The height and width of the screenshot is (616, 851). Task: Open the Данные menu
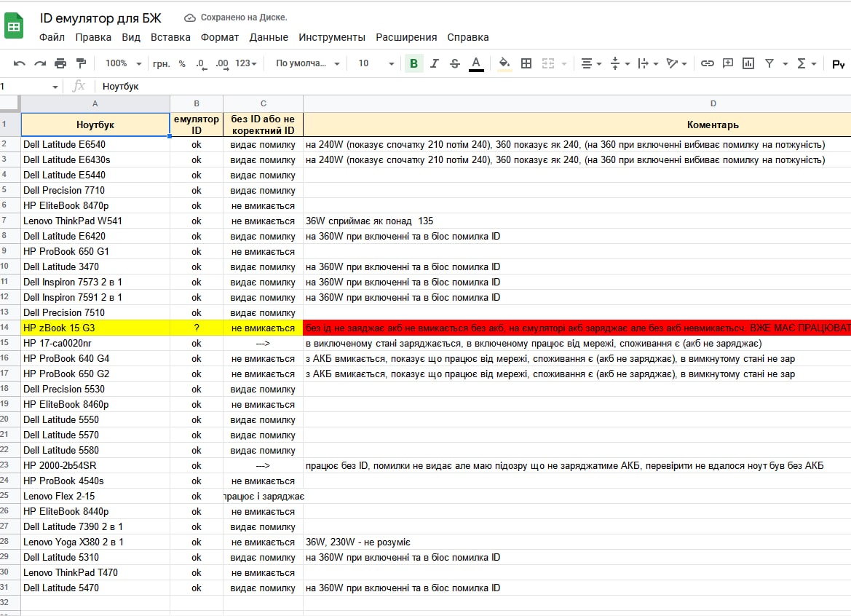pyautogui.click(x=269, y=37)
